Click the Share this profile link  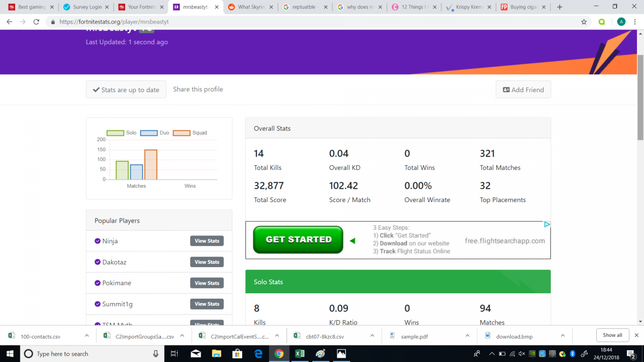[198, 89]
